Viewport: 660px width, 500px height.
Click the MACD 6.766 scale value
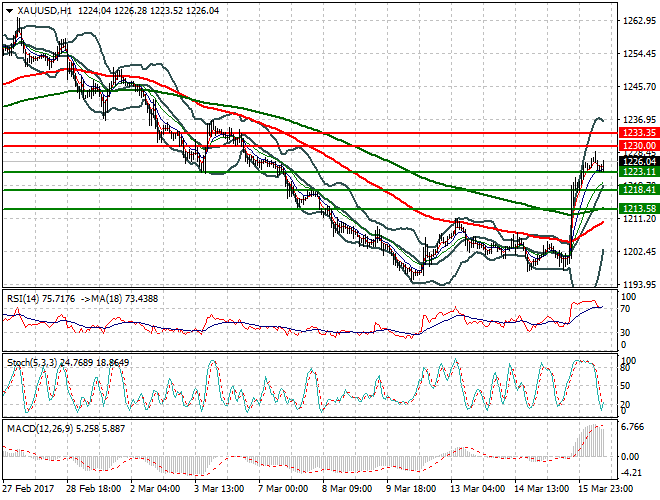tap(634, 428)
